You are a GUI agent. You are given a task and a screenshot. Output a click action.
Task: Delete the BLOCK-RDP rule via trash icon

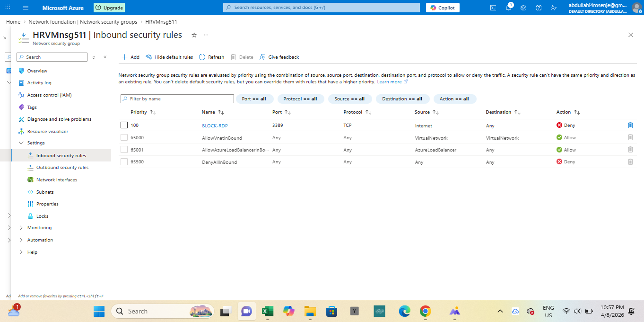[x=630, y=125]
